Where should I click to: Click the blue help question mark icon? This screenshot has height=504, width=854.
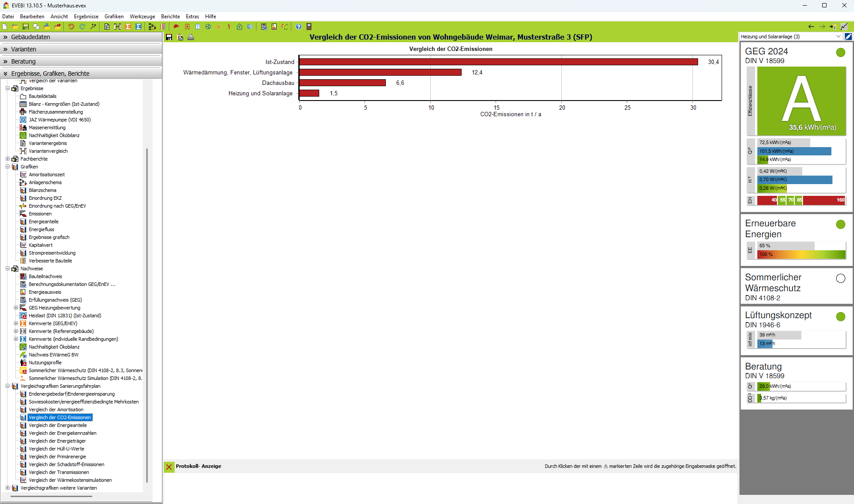pos(298,27)
